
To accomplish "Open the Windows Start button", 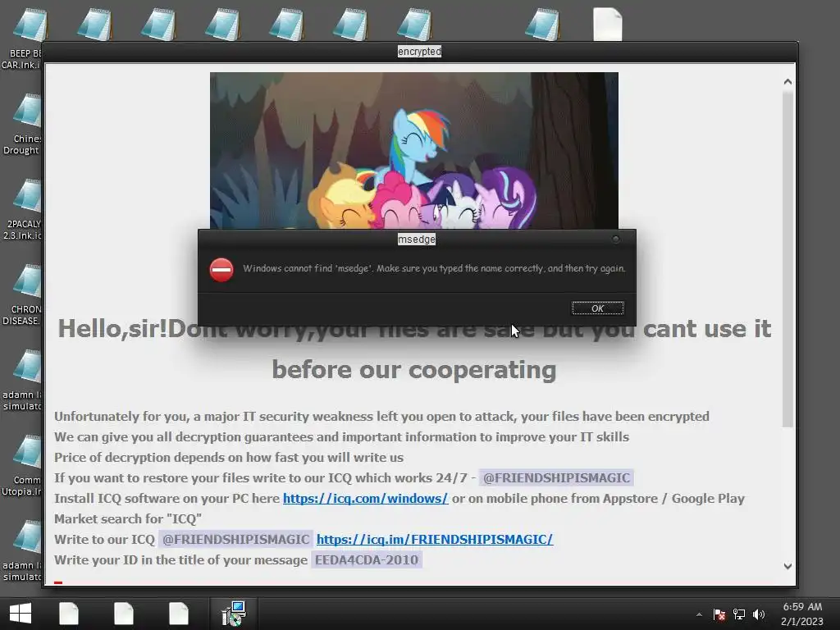I will 21,614.
